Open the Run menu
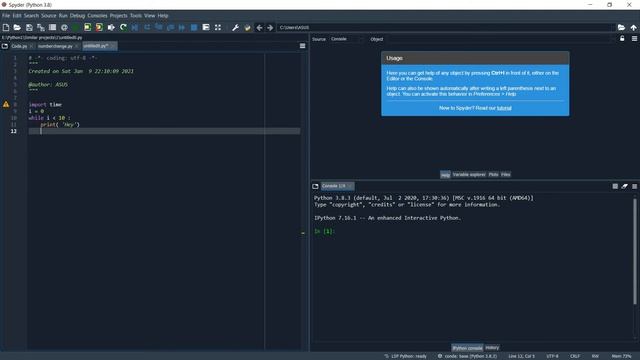 click(x=63, y=16)
